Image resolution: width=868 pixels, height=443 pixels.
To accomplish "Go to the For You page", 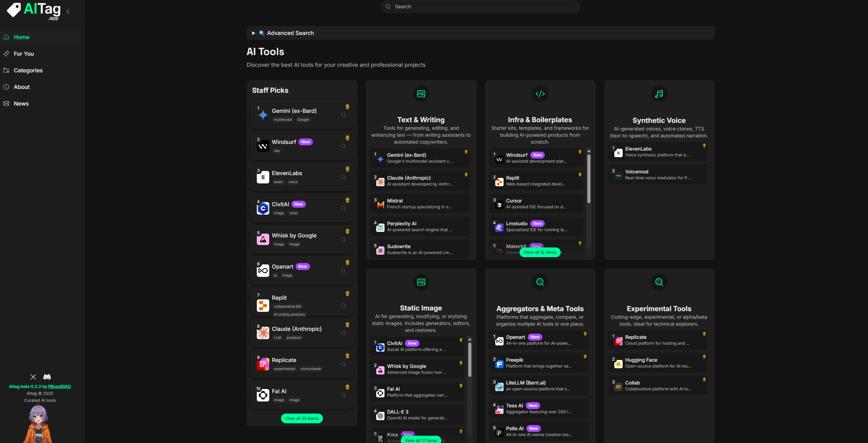I will tap(40, 54).
